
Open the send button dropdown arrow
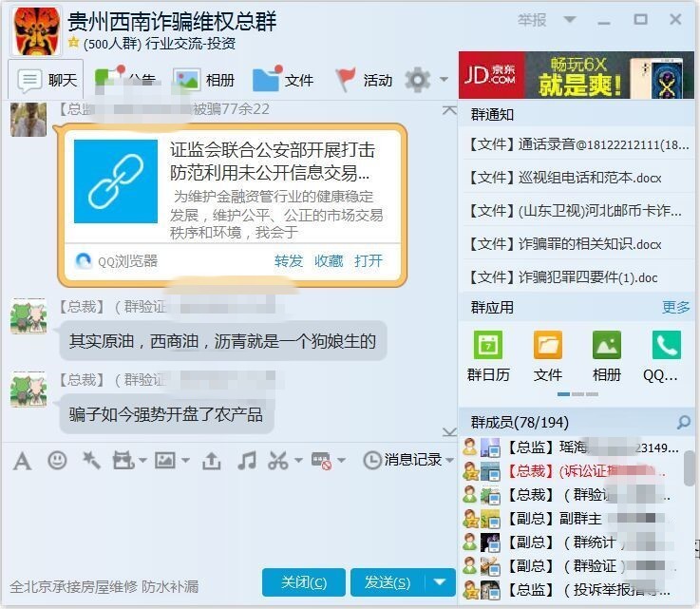(440, 581)
